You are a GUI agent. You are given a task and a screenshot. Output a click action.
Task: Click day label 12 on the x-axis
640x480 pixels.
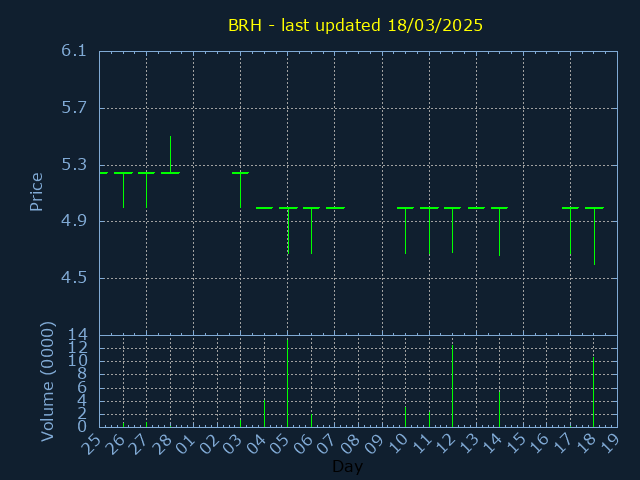[444, 444]
